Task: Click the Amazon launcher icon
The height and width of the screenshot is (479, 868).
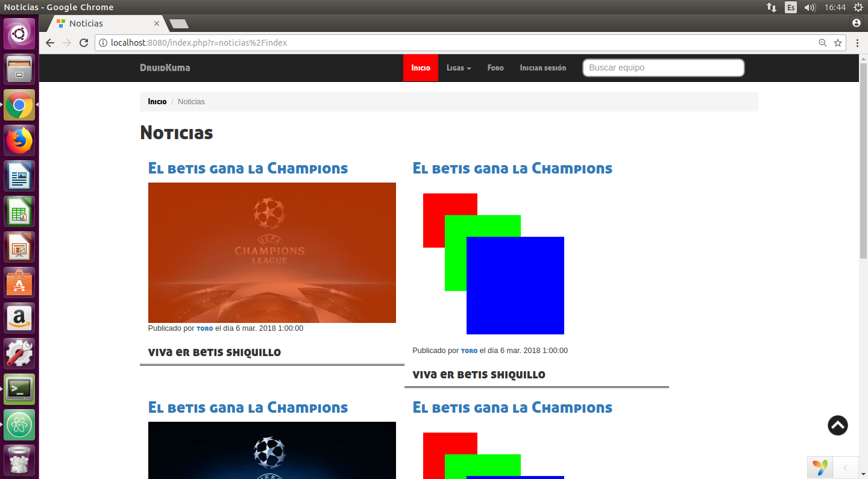Action: (19, 318)
